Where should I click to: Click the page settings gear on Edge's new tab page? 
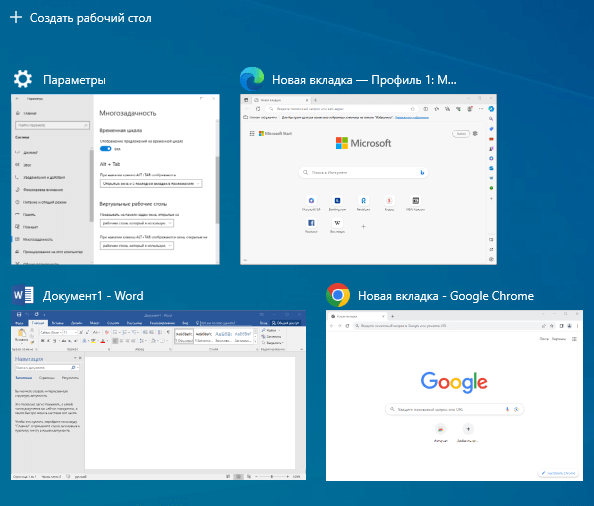475,133
